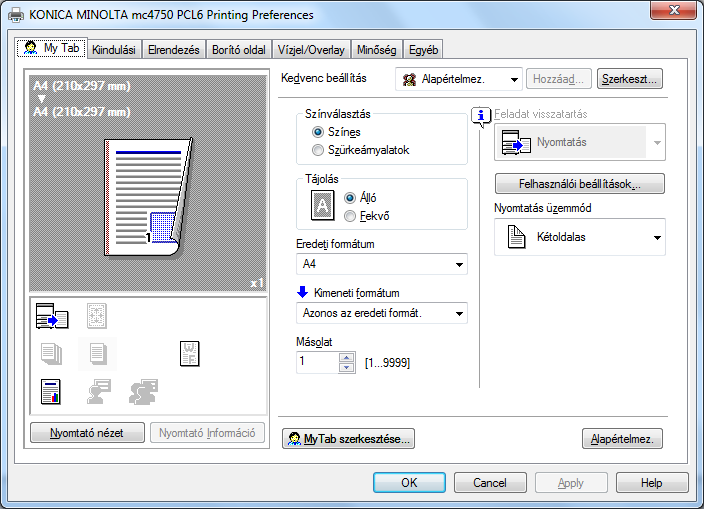Select the Fekvő landscape orientation
Viewport: 704px width, 509px height.
350,216
